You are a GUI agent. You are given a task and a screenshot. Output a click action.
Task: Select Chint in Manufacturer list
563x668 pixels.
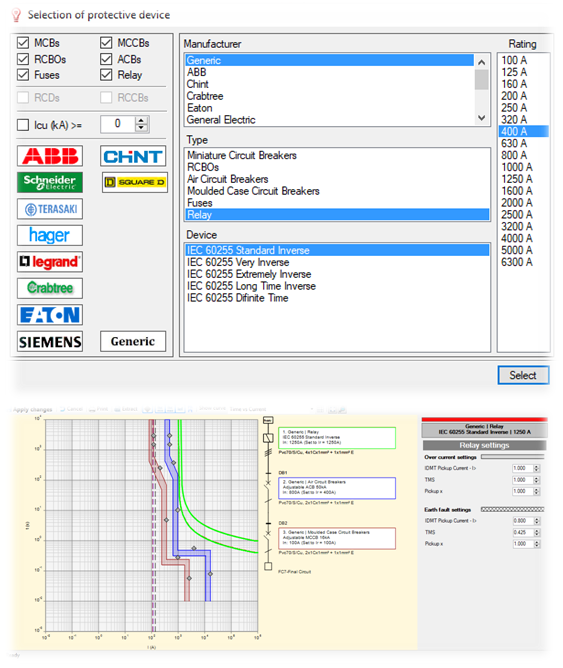330,84
